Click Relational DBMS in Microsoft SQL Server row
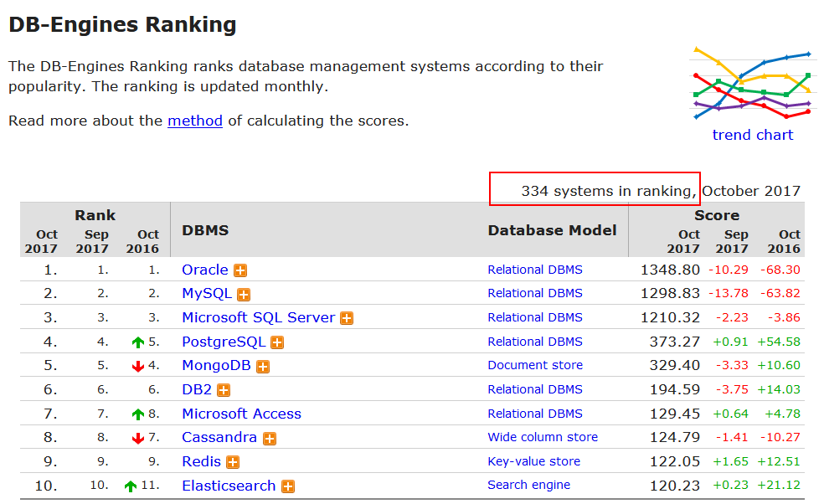The image size is (824, 504). 535,317
